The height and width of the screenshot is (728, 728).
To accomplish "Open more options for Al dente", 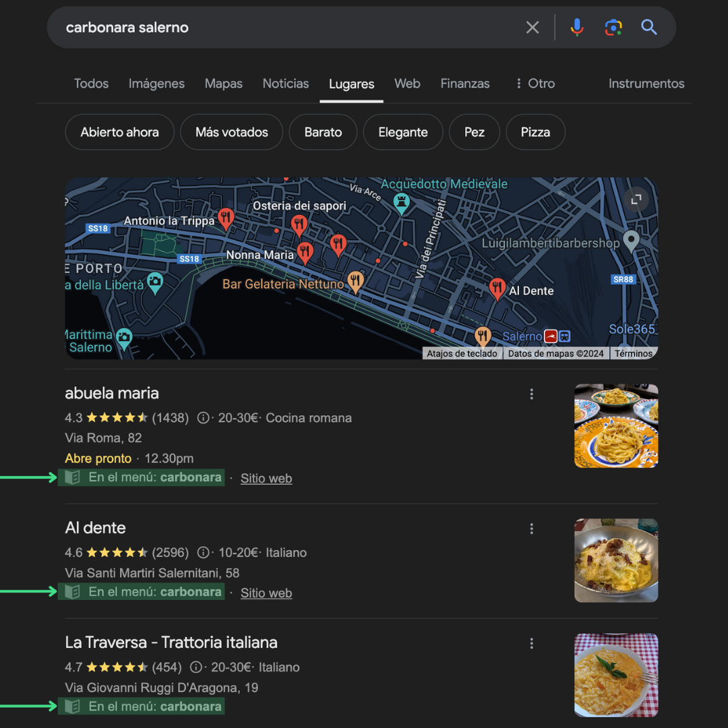I will 531,529.
